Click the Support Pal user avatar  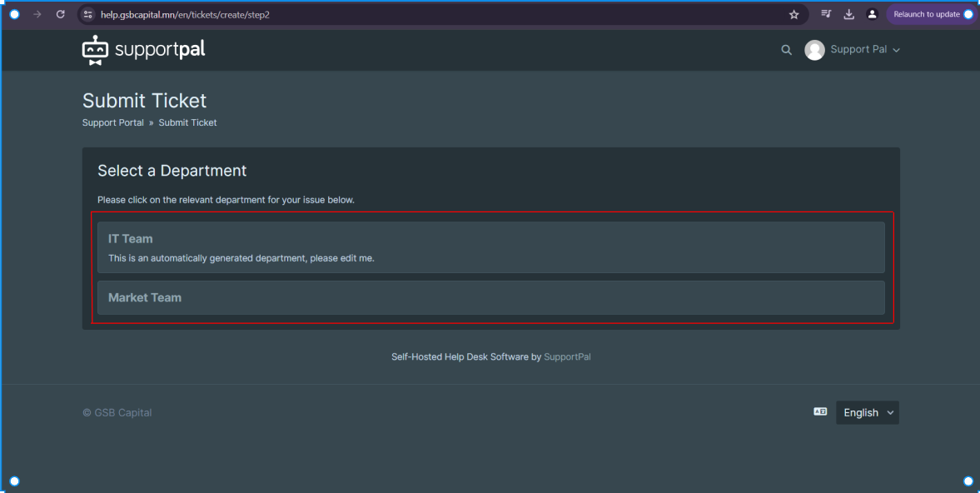814,50
